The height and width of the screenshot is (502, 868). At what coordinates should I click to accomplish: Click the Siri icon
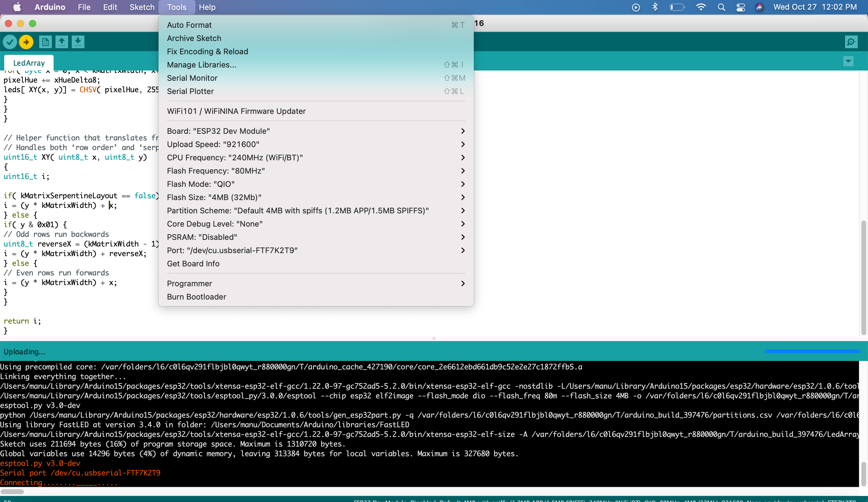(759, 7)
